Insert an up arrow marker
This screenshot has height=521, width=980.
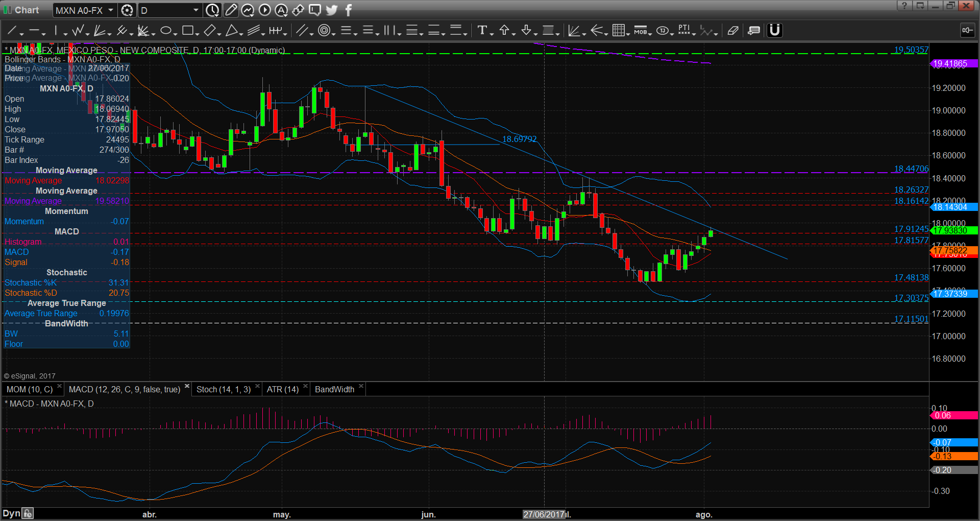(x=504, y=31)
